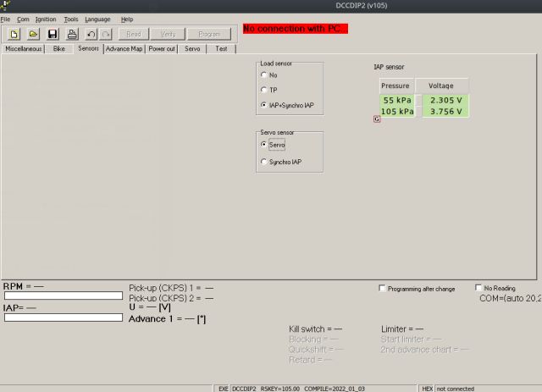Screen dimensions: 542x392
Task: Open the Tools menu
Action: tap(71, 19)
